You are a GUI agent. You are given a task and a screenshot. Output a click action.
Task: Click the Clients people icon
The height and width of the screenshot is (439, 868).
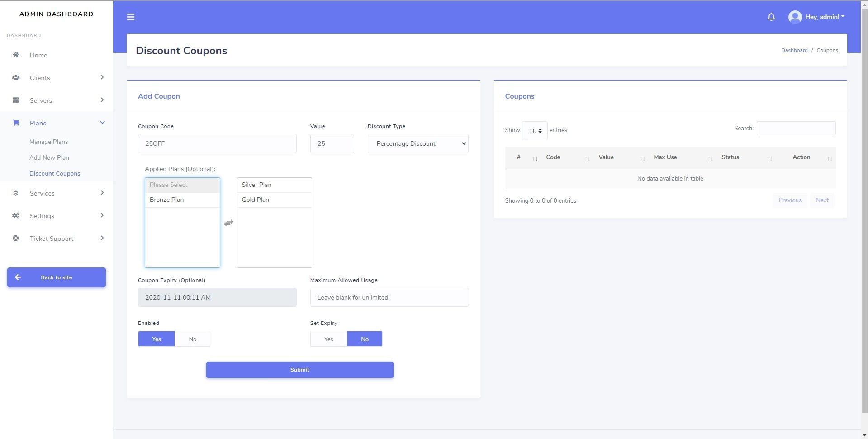pos(16,77)
